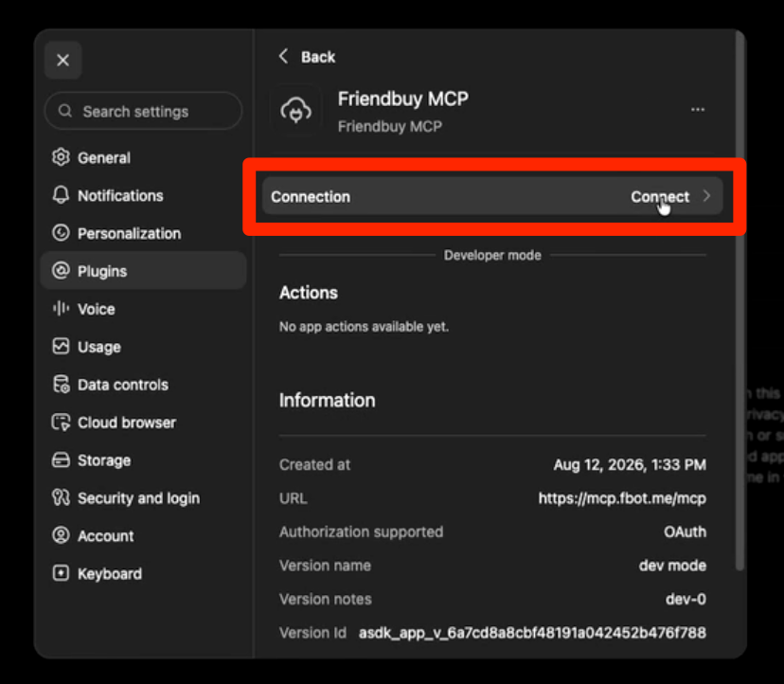
Task: Click the Version Id value string
Action: pos(532,633)
